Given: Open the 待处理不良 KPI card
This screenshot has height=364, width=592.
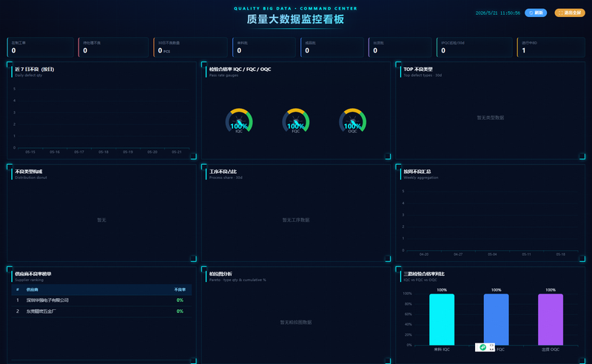Looking at the screenshot, I should click(113, 47).
